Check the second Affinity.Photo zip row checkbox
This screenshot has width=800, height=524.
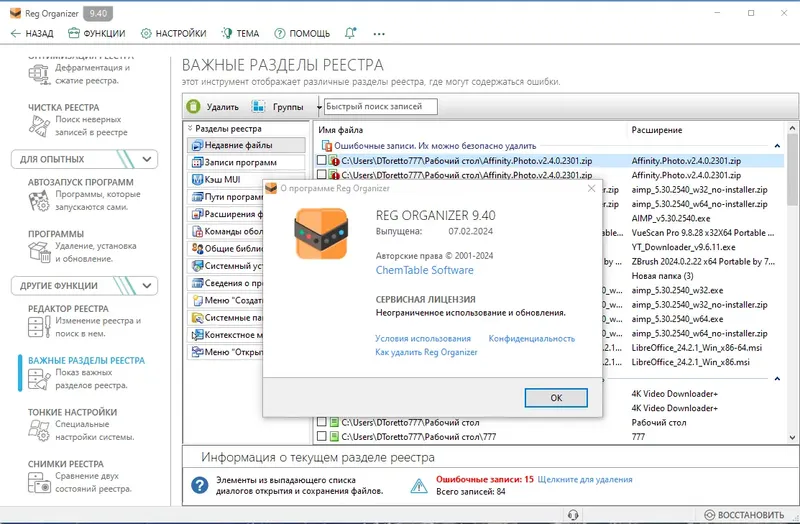pyautogui.click(x=321, y=175)
